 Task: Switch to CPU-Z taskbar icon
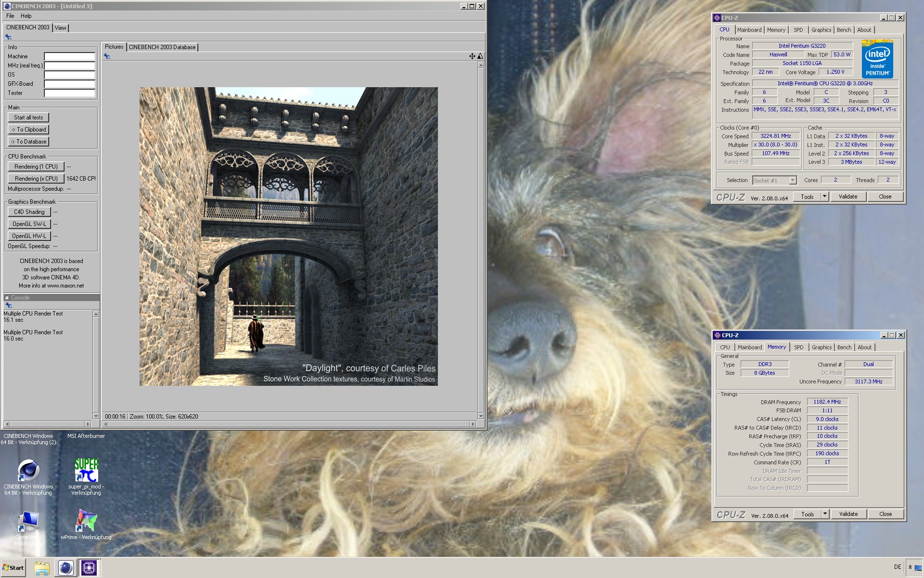point(89,568)
